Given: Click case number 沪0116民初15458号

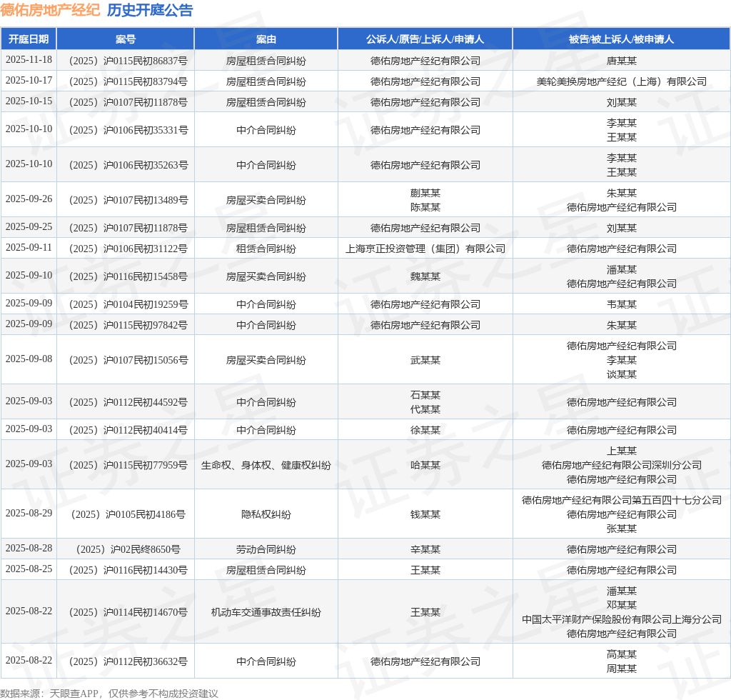Looking at the screenshot, I should tap(128, 276).
